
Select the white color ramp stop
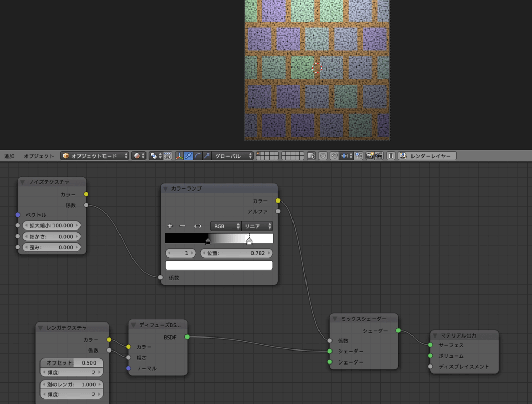[x=249, y=241]
